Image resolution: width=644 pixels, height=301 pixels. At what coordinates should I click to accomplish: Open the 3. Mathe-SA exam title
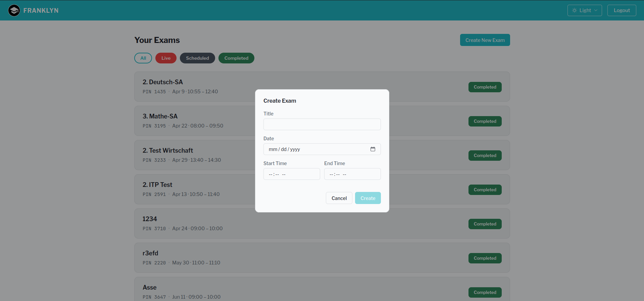pyautogui.click(x=160, y=116)
